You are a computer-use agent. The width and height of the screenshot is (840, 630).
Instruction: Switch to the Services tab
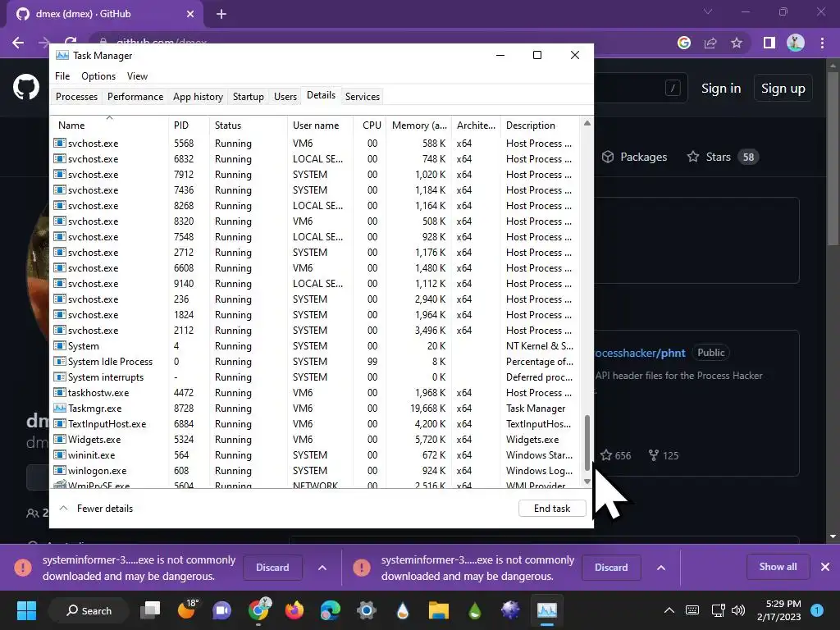tap(362, 97)
